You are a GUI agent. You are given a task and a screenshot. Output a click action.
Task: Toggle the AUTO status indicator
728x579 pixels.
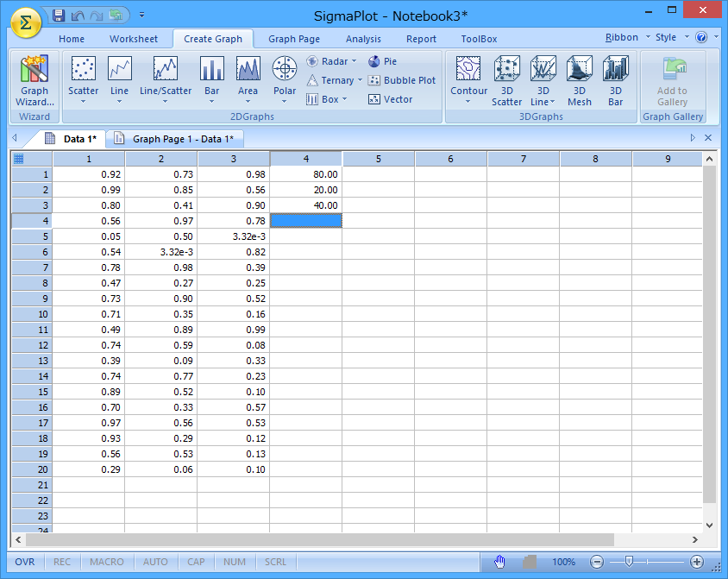pyautogui.click(x=155, y=562)
